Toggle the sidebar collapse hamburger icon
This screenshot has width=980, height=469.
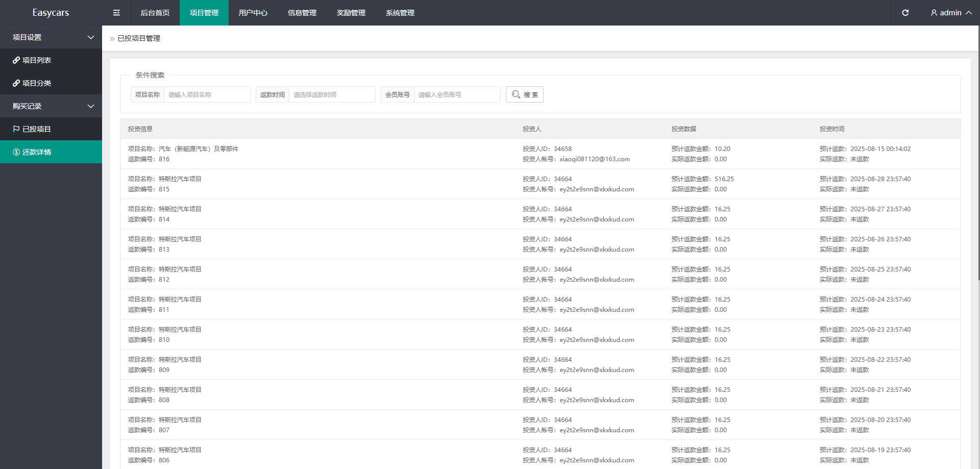click(116, 13)
